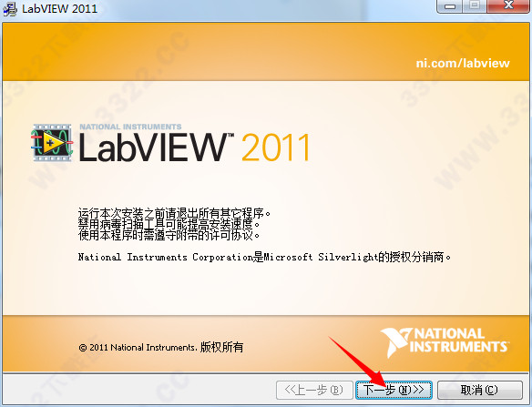Click the LabVIEW filmstrip logo icon
This screenshot has width=532, height=407.
[x=52, y=142]
